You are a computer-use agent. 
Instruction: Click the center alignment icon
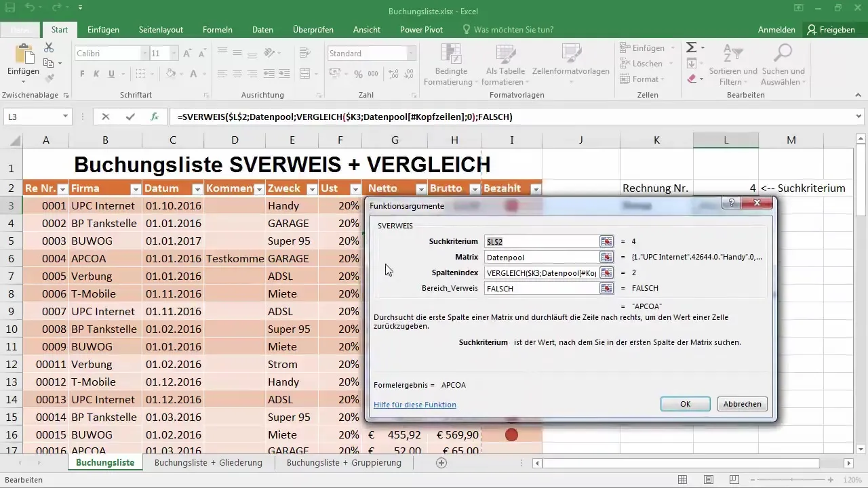[x=236, y=74]
